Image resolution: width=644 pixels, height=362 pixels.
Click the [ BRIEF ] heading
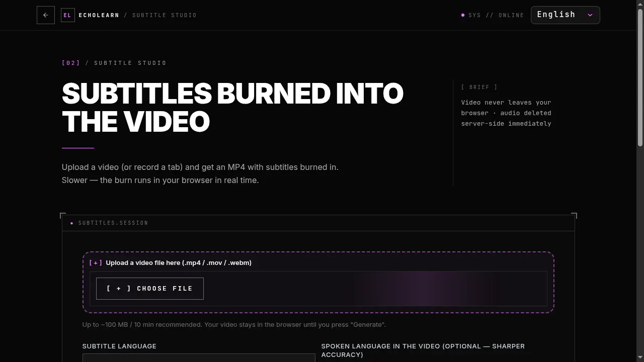pyautogui.click(x=479, y=87)
